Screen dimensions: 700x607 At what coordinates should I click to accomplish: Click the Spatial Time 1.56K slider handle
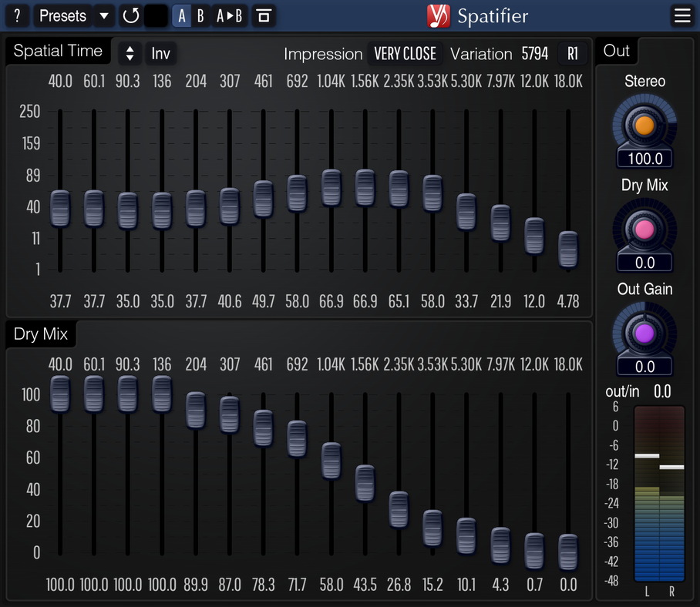(x=365, y=187)
